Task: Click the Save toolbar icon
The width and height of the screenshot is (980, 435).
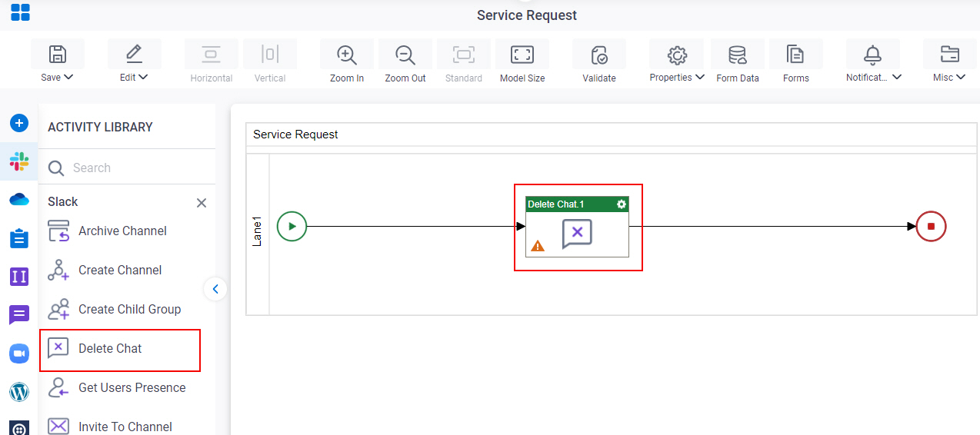Action: pyautogui.click(x=58, y=54)
